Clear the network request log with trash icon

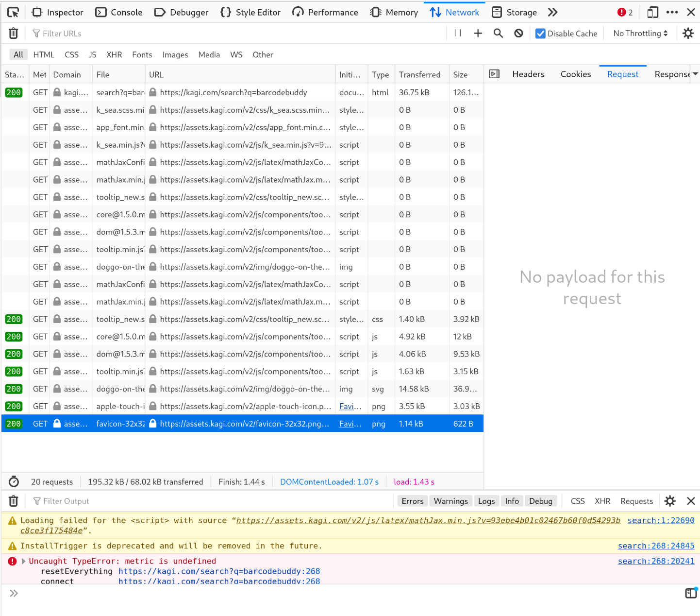coord(14,33)
